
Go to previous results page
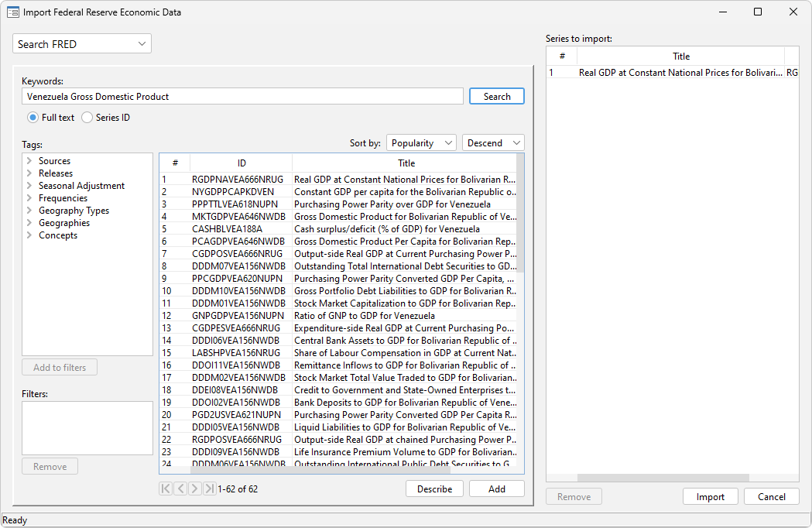tap(180, 489)
